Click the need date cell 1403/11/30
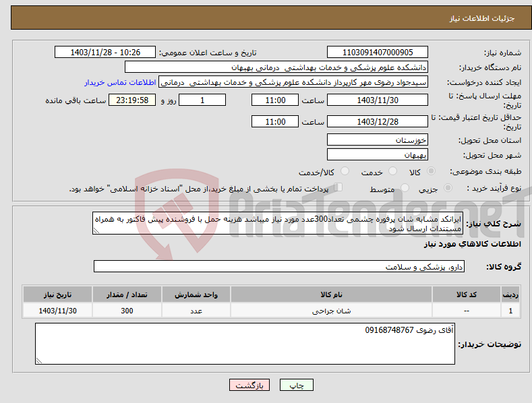 pyautogui.click(x=58, y=311)
